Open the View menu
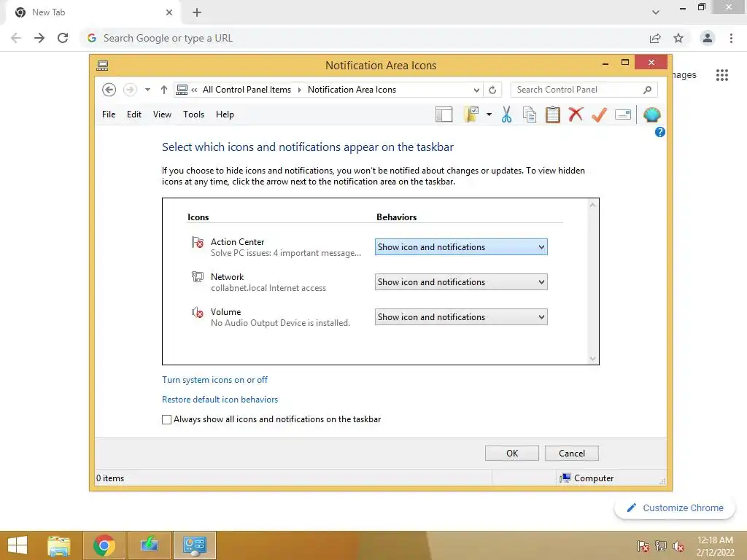 click(x=162, y=114)
